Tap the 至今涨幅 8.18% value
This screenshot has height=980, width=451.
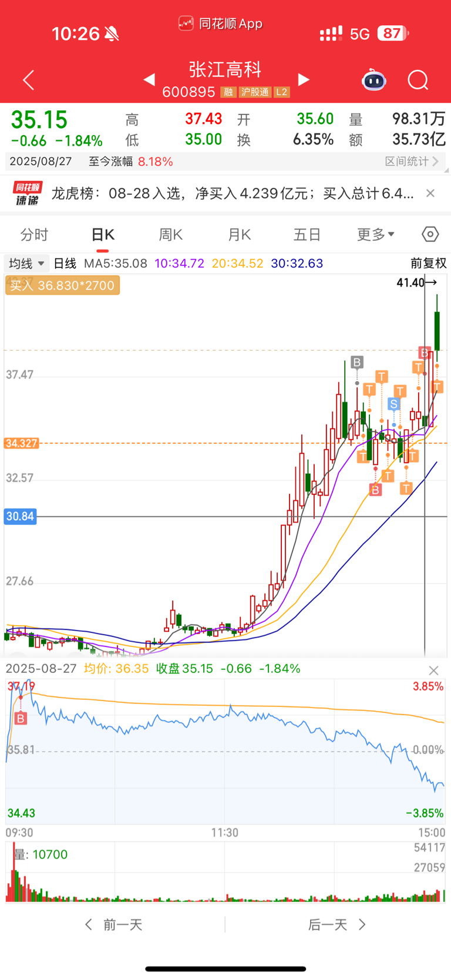click(x=156, y=161)
